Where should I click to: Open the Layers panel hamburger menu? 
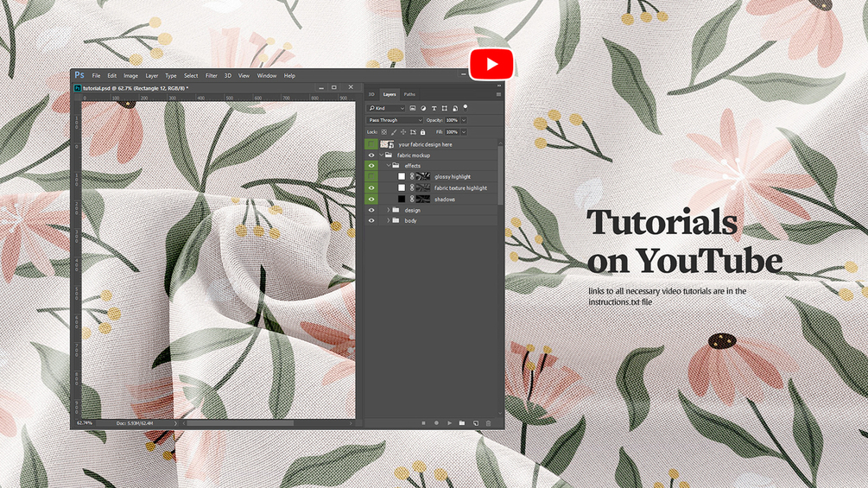pyautogui.click(x=498, y=95)
